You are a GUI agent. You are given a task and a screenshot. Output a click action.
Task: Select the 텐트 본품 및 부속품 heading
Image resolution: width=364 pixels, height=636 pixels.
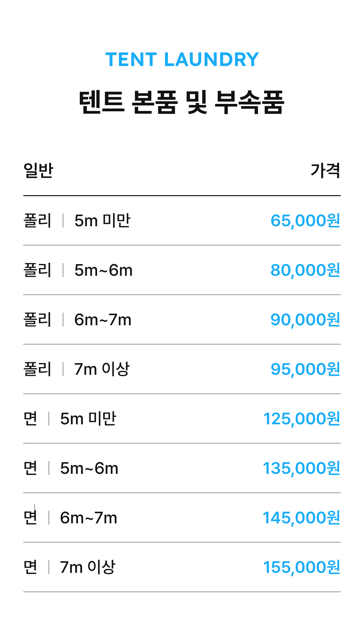click(x=182, y=102)
